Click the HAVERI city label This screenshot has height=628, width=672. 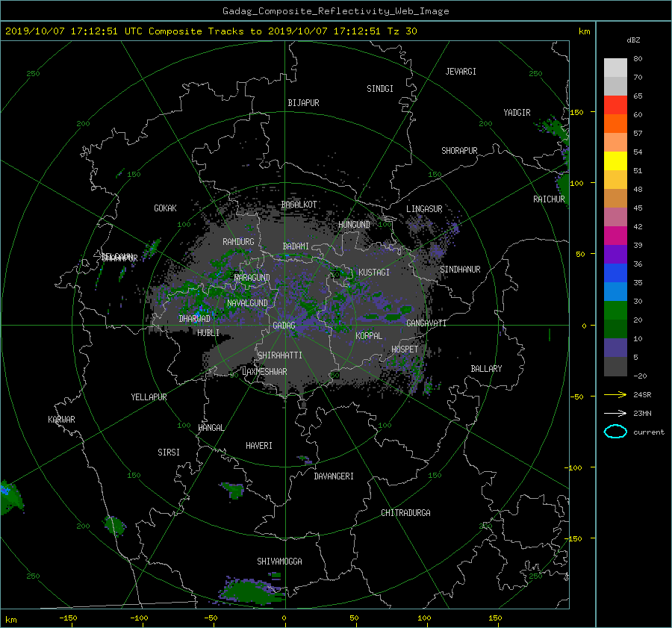coord(259,447)
